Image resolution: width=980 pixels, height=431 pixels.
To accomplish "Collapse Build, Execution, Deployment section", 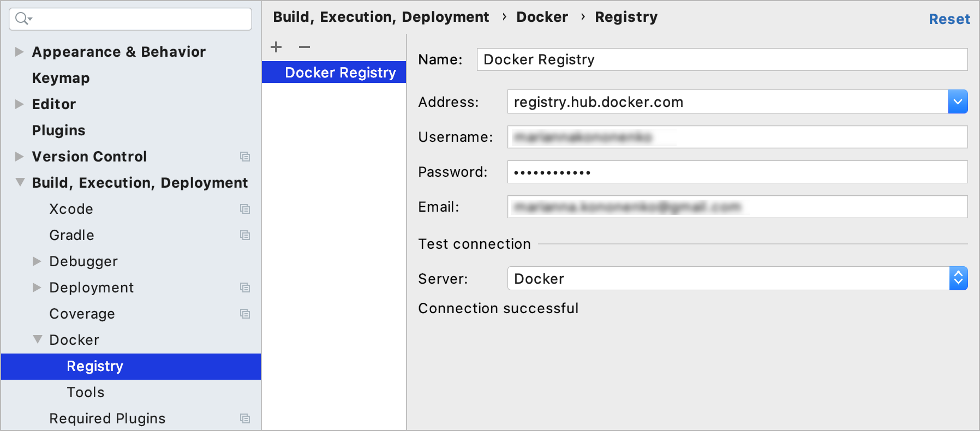I will (x=20, y=182).
